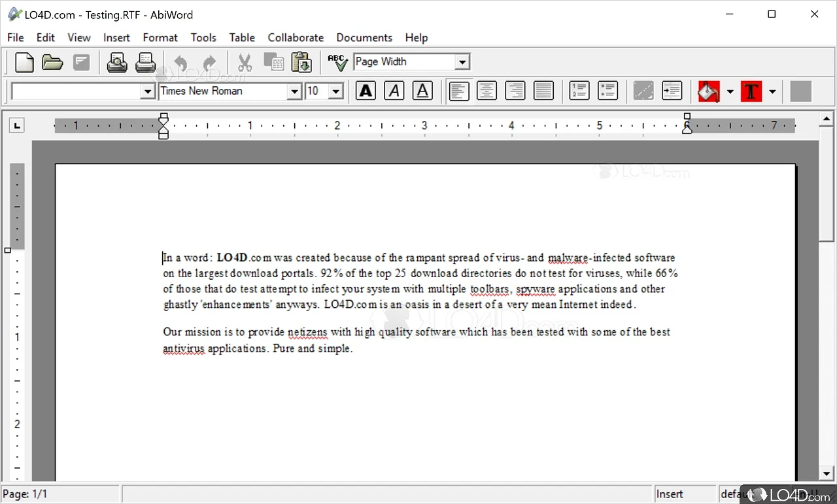This screenshot has height=504, width=837.
Task: Open the font color picker arrow
Action: point(772,91)
